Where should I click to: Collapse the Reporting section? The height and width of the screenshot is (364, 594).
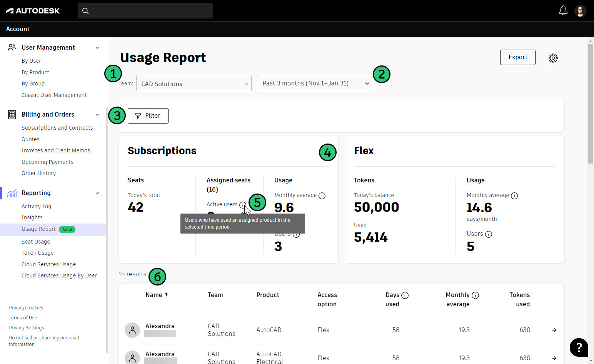pyautogui.click(x=97, y=193)
